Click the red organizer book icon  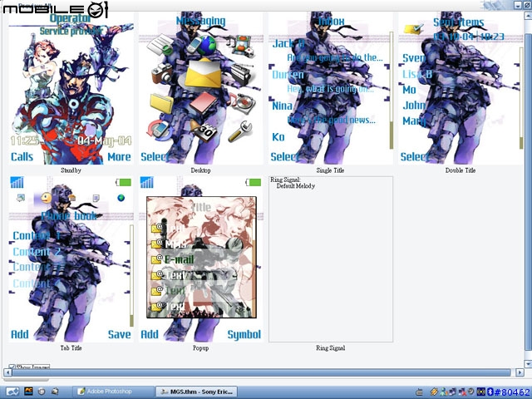(204, 103)
